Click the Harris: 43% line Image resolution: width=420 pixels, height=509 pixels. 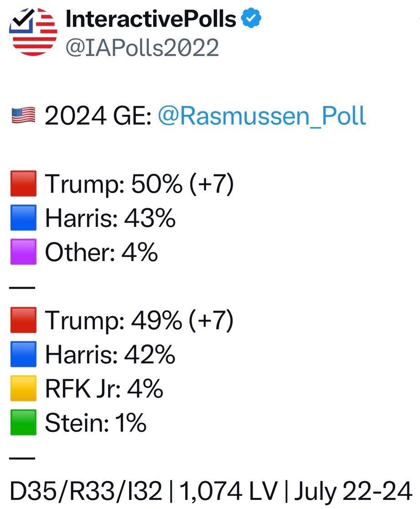click(110, 218)
